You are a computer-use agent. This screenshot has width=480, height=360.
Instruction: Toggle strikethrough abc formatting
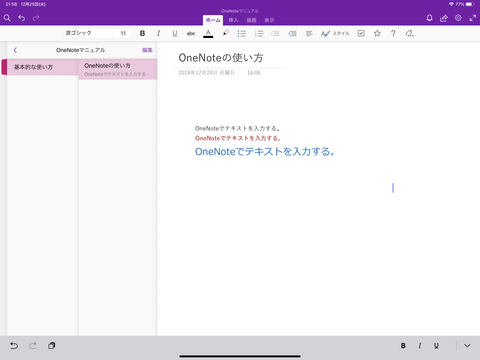[191, 33]
